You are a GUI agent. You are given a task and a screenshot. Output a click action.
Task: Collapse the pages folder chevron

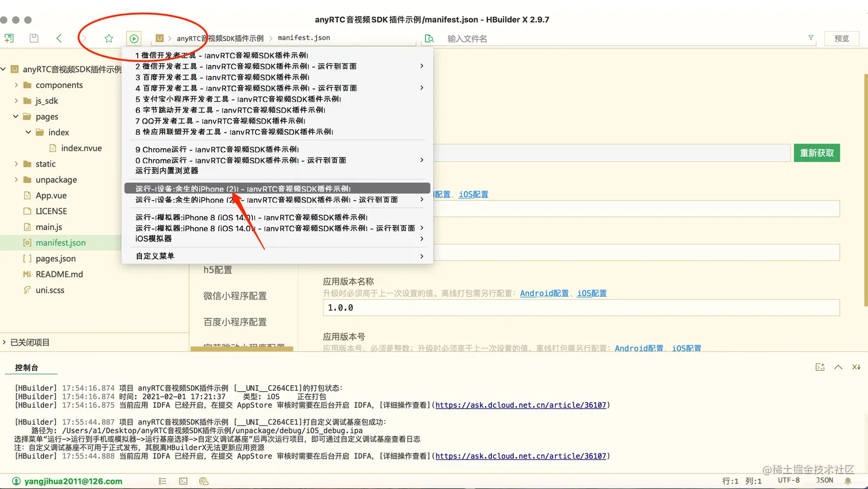click(15, 117)
